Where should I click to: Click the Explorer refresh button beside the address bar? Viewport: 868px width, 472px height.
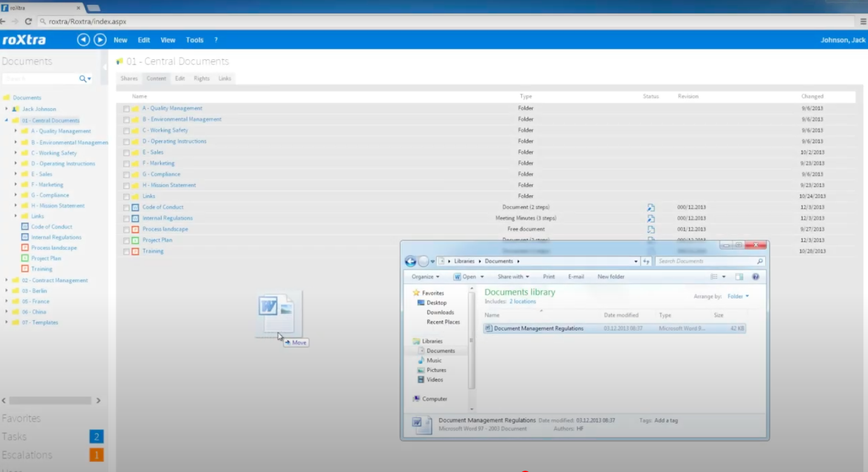pyautogui.click(x=646, y=261)
